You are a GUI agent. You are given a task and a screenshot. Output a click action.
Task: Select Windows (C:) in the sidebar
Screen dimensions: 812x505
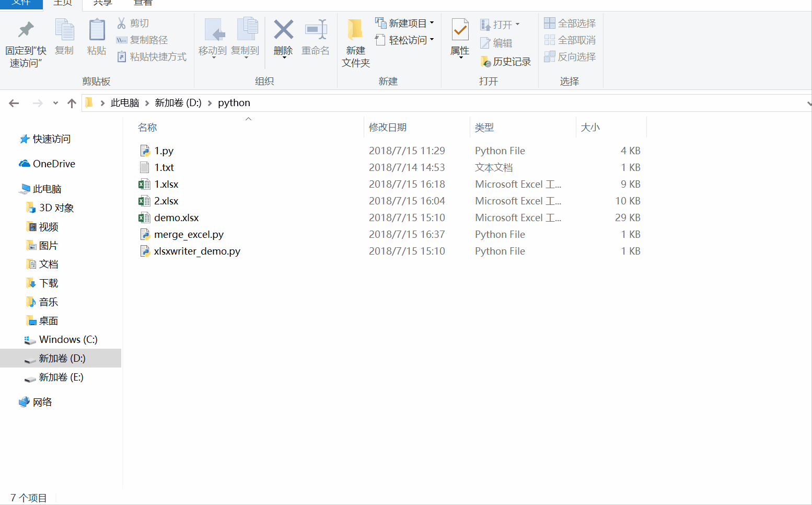[68, 339]
